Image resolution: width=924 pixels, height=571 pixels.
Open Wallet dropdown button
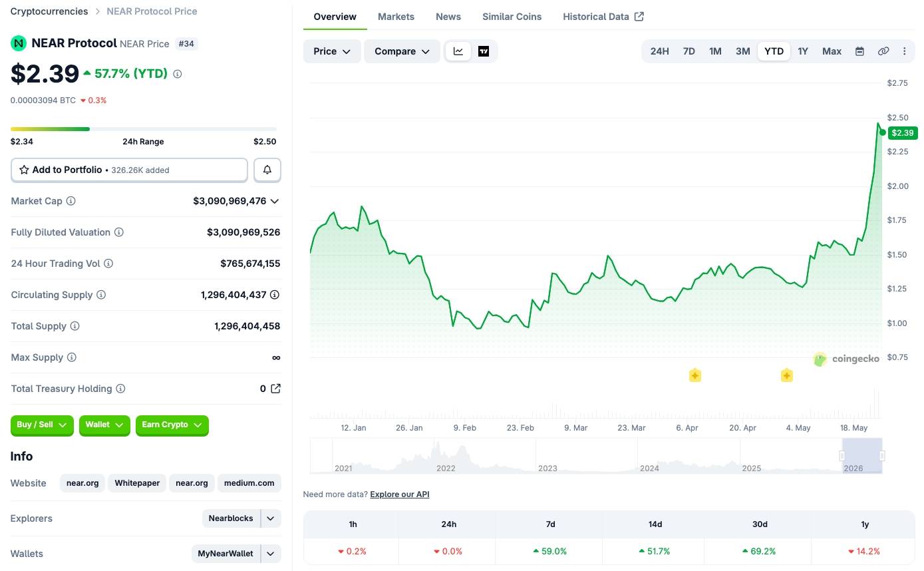(x=104, y=425)
